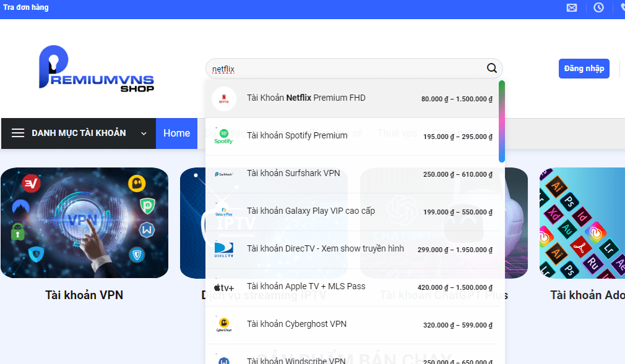Click the search magnifier icon
The height and width of the screenshot is (364, 625).
pos(491,69)
